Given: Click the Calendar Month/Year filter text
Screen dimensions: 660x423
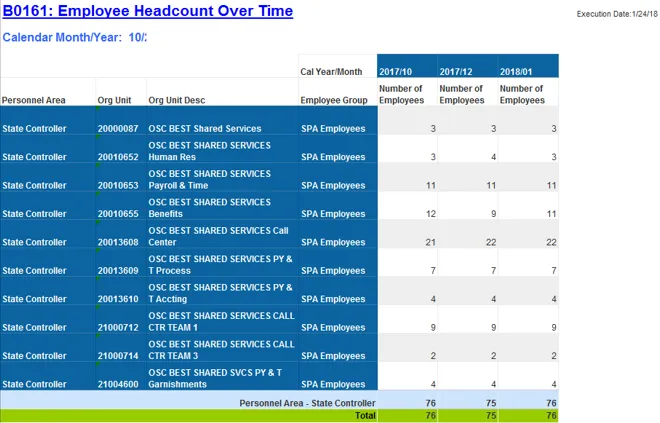Looking at the screenshot, I should tap(75, 38).
